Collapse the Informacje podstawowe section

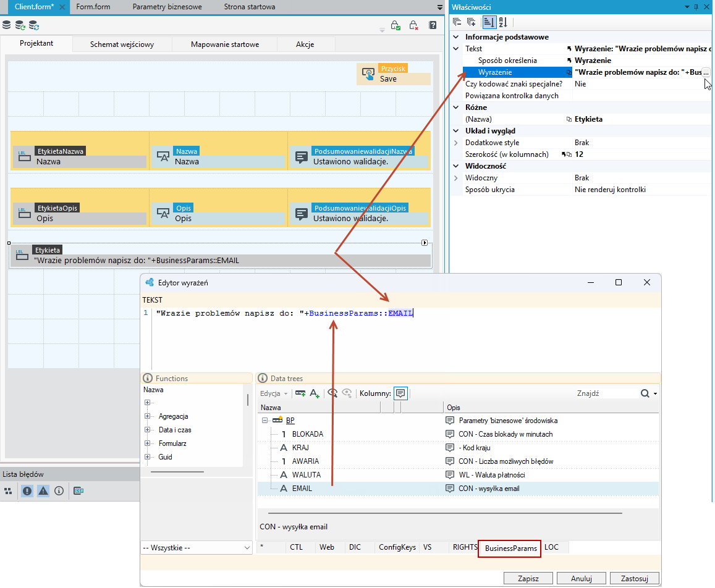pos(456,37)
